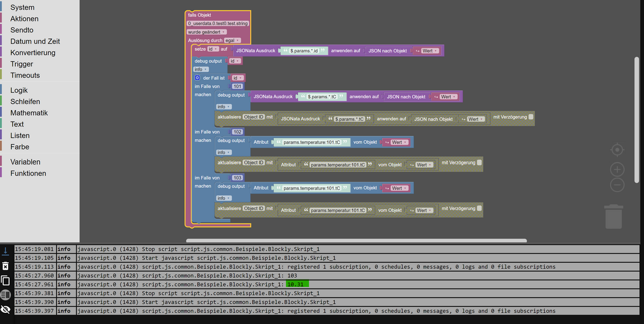Open 'Wert' dropdown in case 102 debug output
The width and height of the screenshot is (644, 324).
tap(399, 142)
